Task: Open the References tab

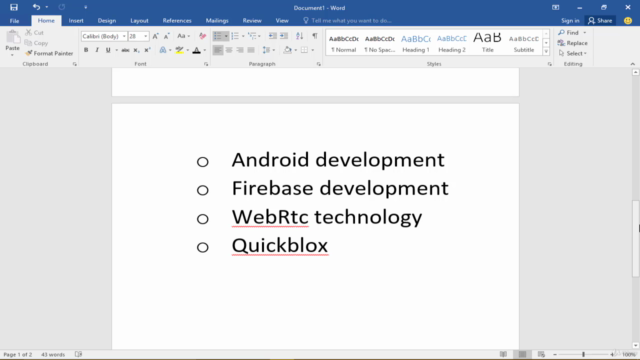Action: point(177,20)
